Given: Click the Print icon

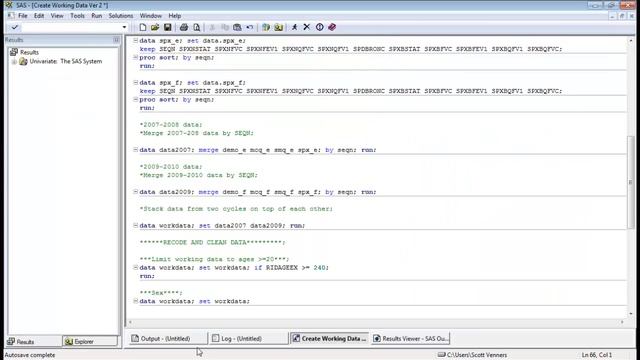Looking at the screenshot, I should tap(184, 27).
